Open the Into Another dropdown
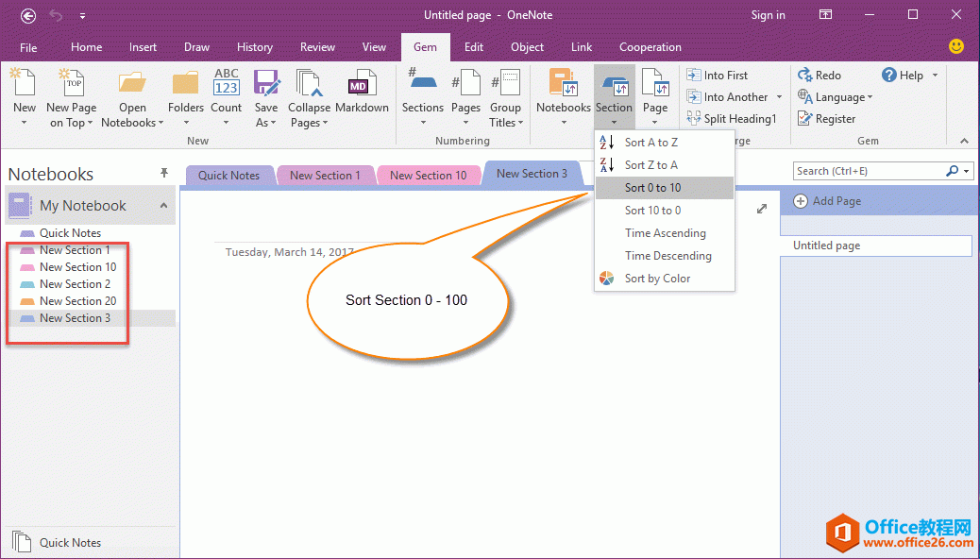The image size is (980, 559). (x=735, y=96)
